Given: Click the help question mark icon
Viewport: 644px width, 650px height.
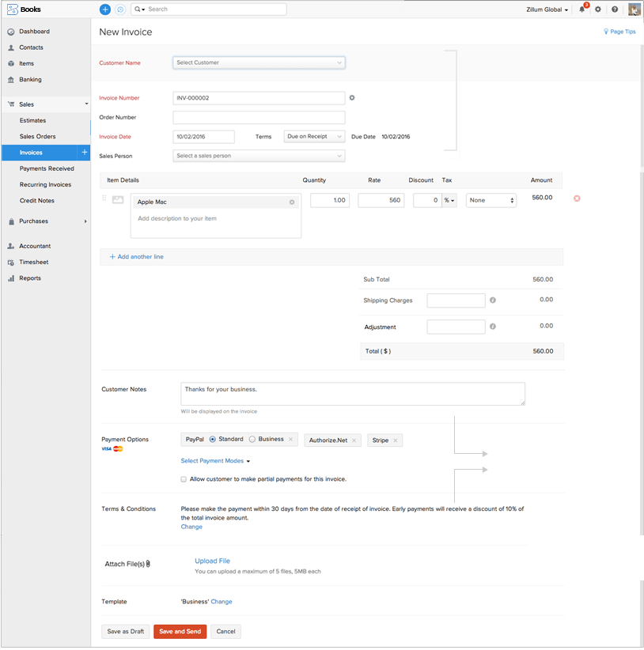Looking at the screenshot, I should click(615, 9).
